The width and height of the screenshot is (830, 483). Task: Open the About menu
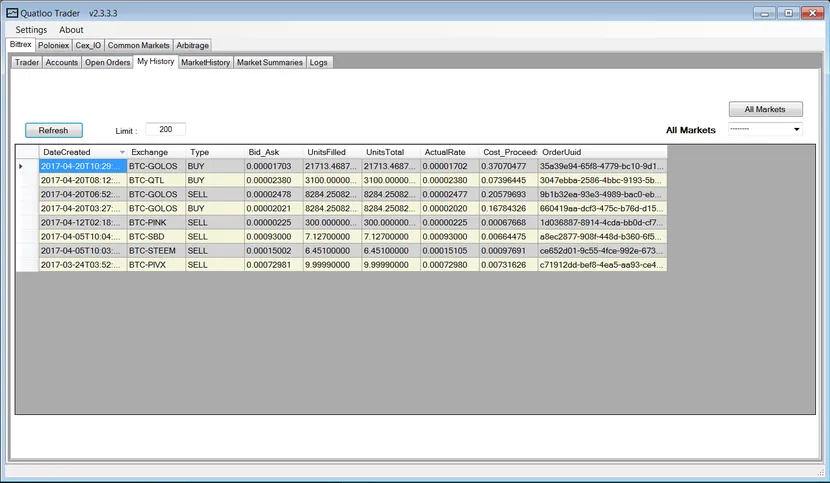[71, 30]
